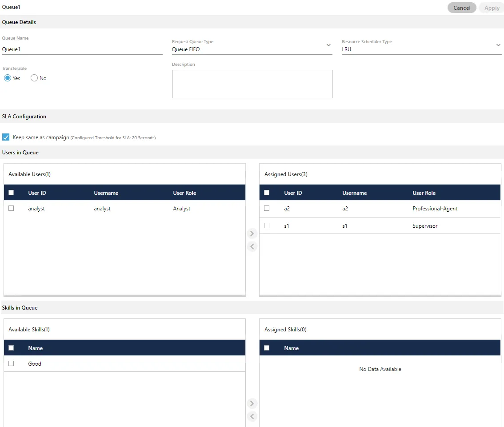Click User Role header in Assigned Users
Viewport: 504px width, 427px height.
(424, 193)
